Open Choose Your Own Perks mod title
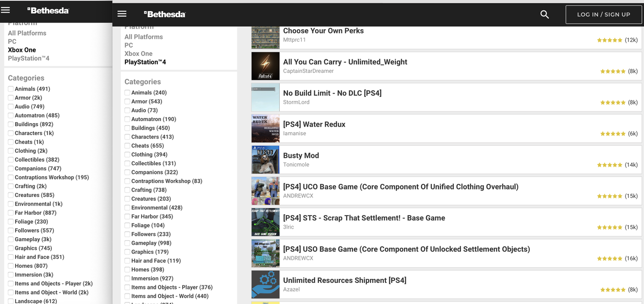Screen dimensions: 644x304 pyautogui.click(x=324, y=31)
